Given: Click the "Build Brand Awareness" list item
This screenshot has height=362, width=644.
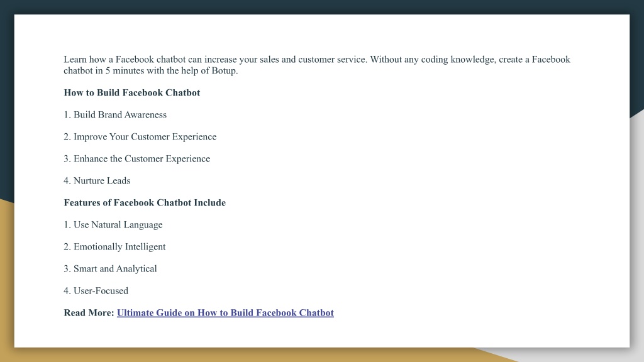Looking at the screenshot, I should tap(115, 115).
